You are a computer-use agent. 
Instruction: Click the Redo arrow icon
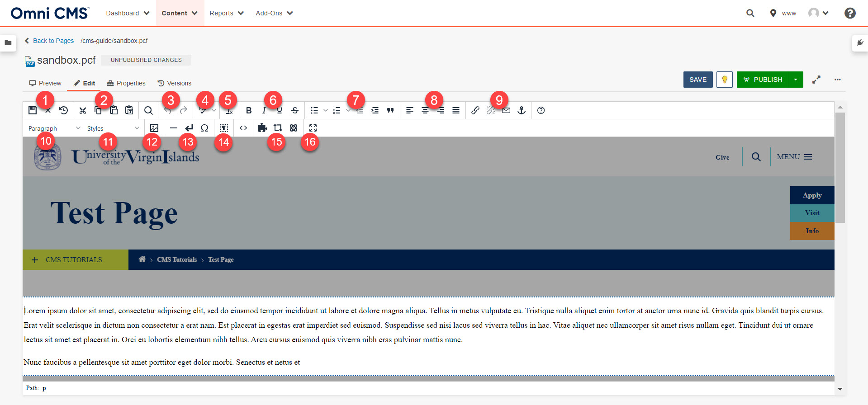coord(183,110)
